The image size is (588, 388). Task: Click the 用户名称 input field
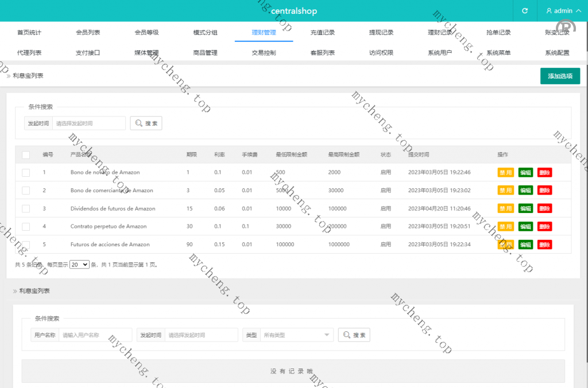[94, 335]
